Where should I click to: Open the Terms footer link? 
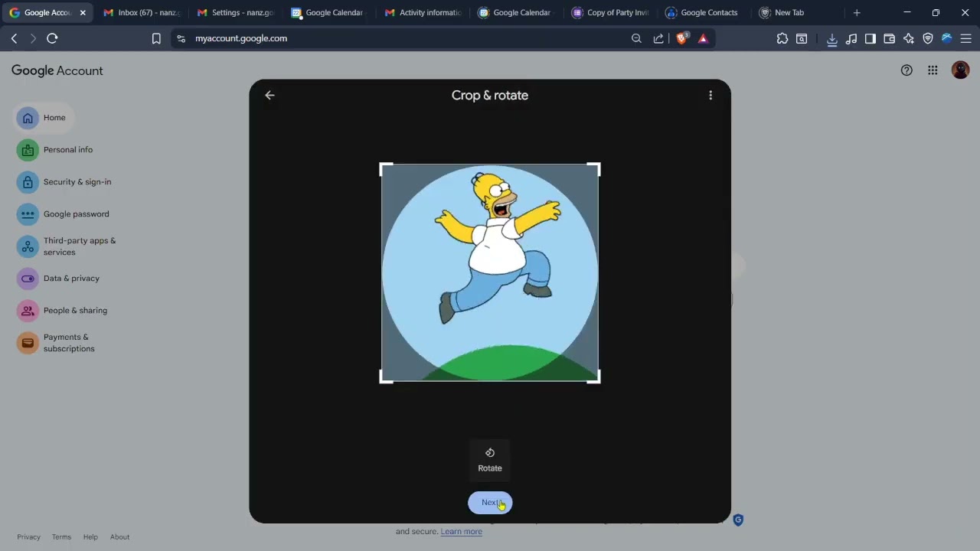point(61,537)
